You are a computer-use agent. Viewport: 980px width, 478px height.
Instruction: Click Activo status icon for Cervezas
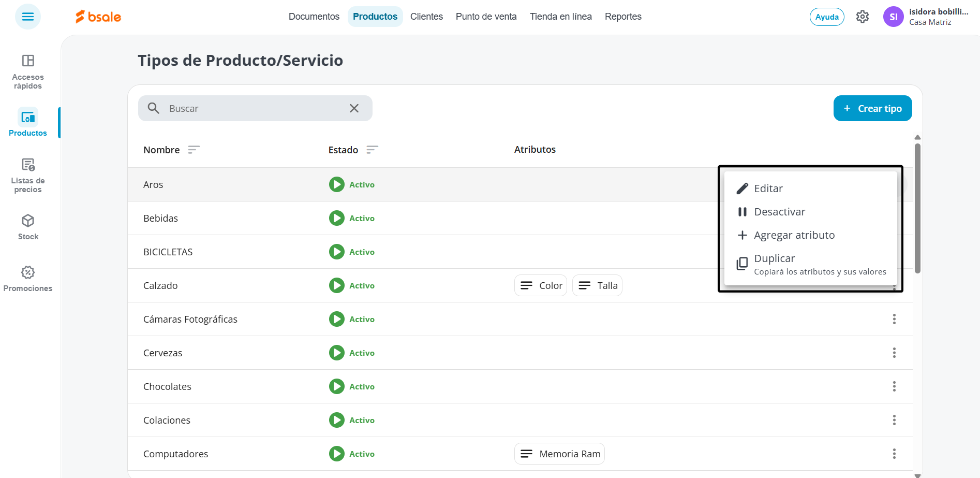point(337,353)
